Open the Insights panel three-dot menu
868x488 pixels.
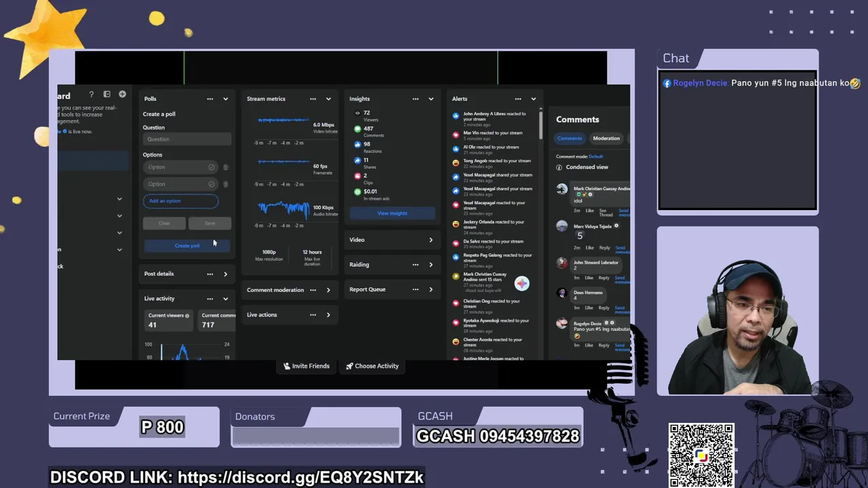[415, 99]
